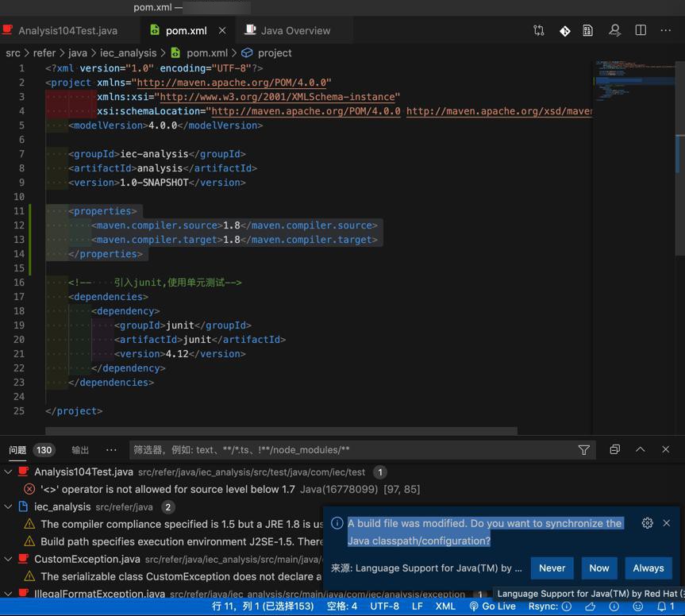Toggle Go Live server in status bar
The image size is (685, 616).
coord(492,606)
